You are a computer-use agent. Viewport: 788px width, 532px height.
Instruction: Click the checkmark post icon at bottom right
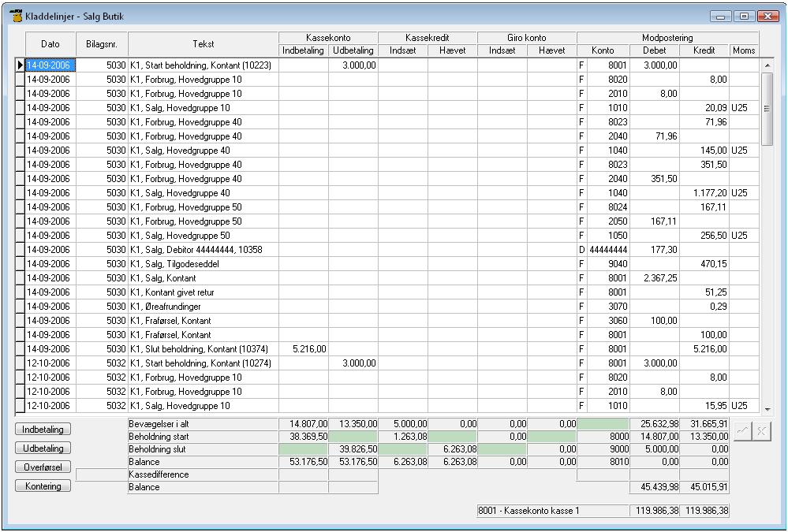click(742, 432)
